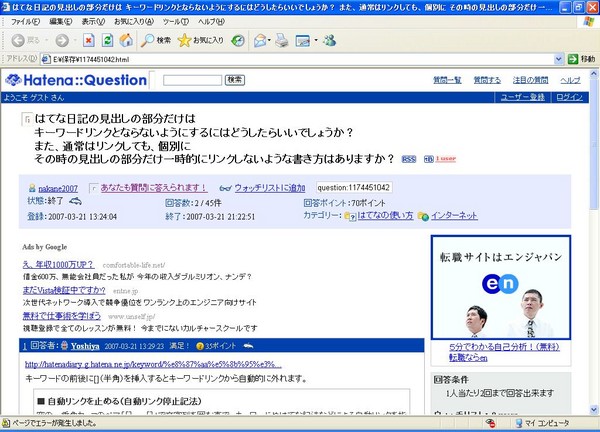Click the ログイン link
This screenshot has height=432, width=600.
(x=569, y=98)
